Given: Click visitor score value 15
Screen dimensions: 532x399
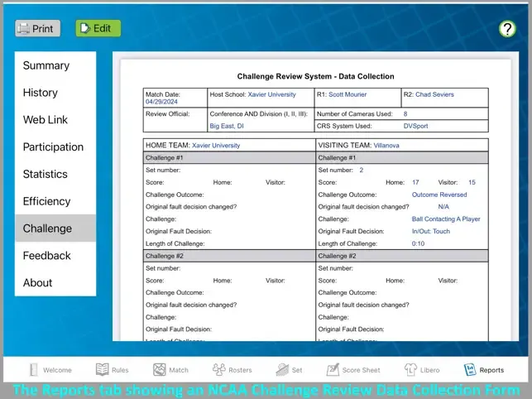Looking at the screenshot, I should tap(472, 182).
